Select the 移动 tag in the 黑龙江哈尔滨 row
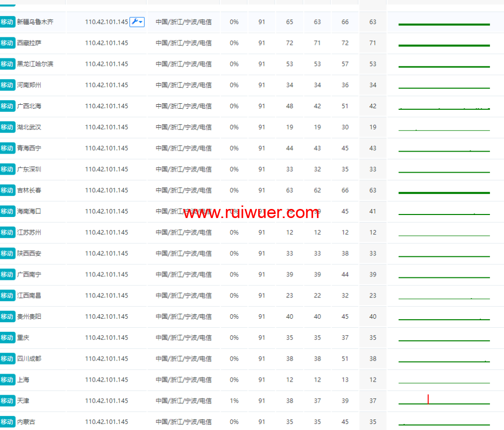504x430 pixels. click(x=7, y=64)
